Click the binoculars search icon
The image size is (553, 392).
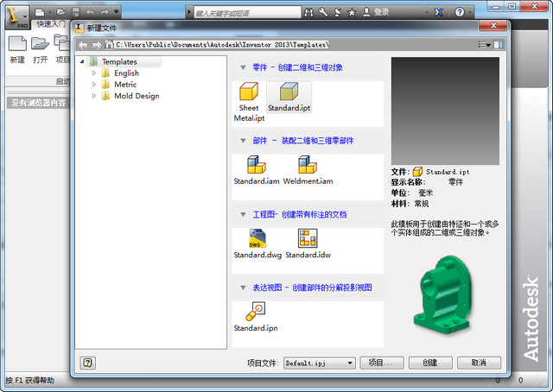click(309, 12)
